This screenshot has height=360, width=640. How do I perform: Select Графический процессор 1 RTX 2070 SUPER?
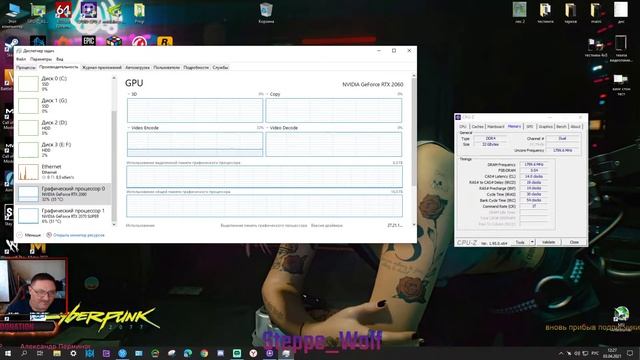63,216
